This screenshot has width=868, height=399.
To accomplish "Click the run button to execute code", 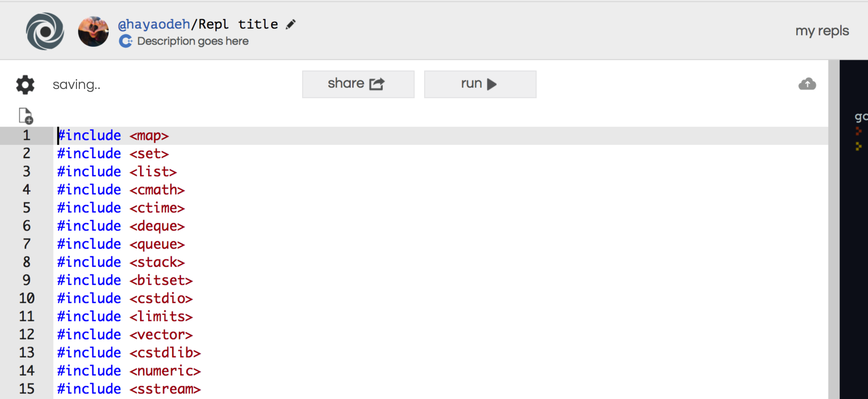I will (479, 84).
